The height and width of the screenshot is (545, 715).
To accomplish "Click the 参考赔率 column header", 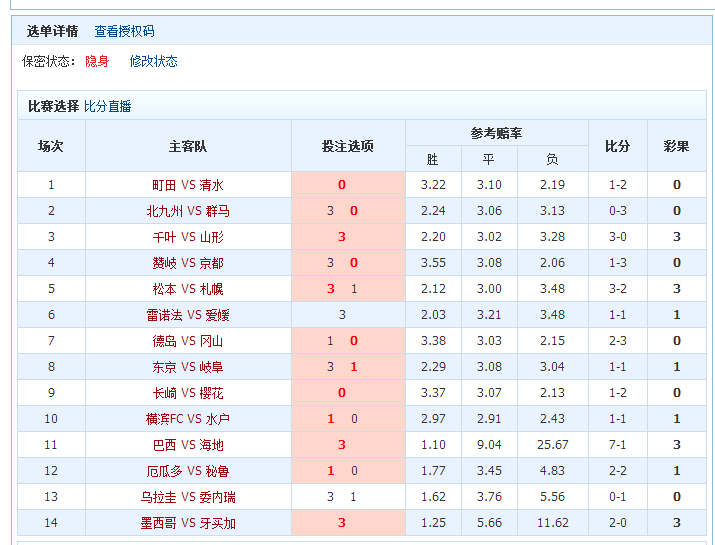I will click(496, 133).
